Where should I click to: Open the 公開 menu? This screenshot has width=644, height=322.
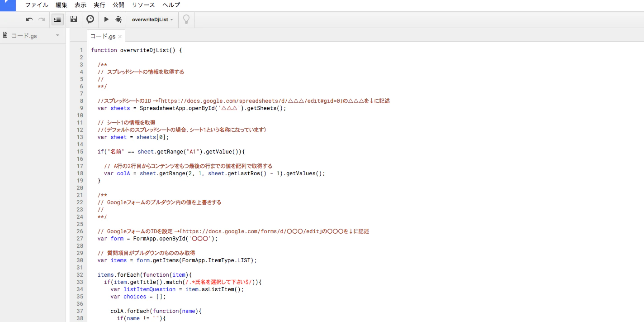(x=118, y=5)
